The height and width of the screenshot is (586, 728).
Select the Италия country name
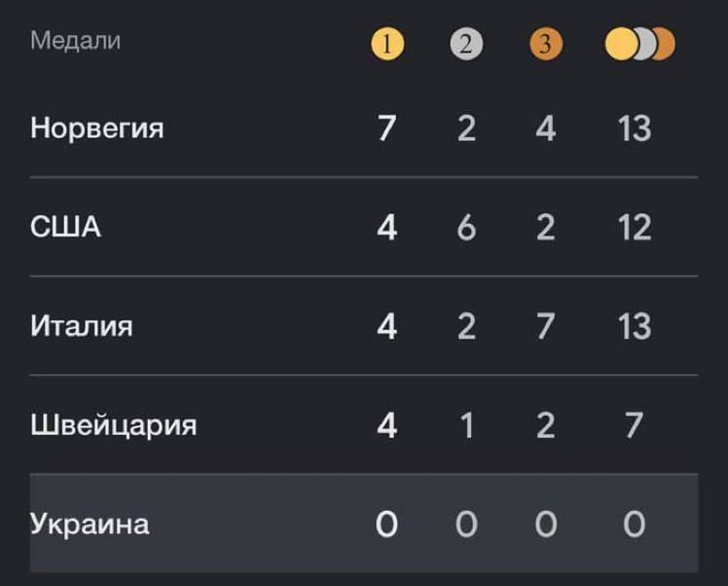[x=82, y=325]
